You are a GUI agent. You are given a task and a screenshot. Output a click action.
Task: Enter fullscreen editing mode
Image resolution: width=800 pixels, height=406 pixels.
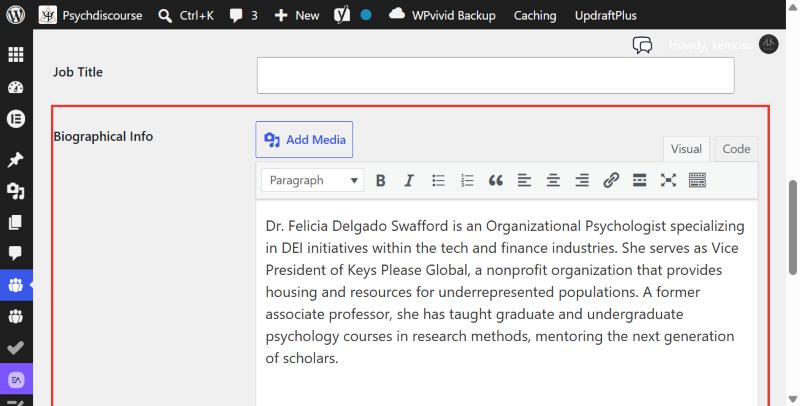[x=668, y=180]
